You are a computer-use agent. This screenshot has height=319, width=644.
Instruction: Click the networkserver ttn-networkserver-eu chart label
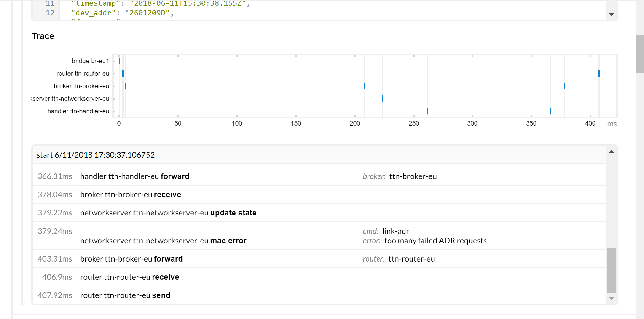[70, 99]
